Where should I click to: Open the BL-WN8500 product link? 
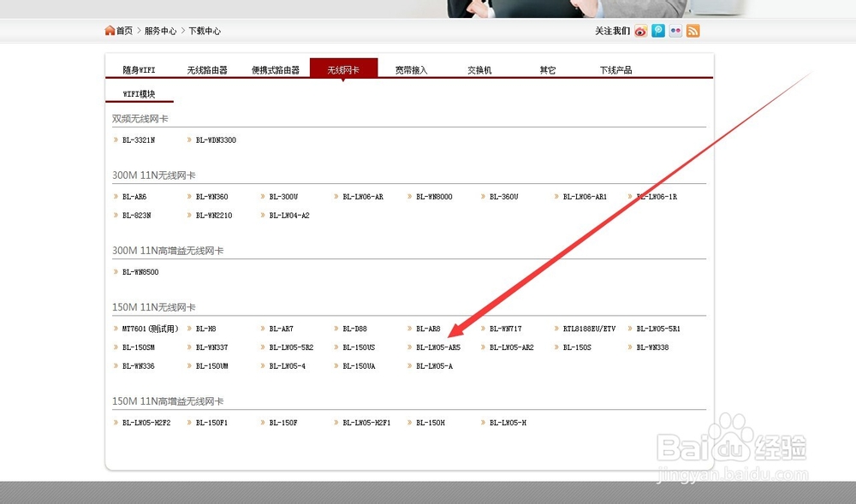click(x=140, y=272)
